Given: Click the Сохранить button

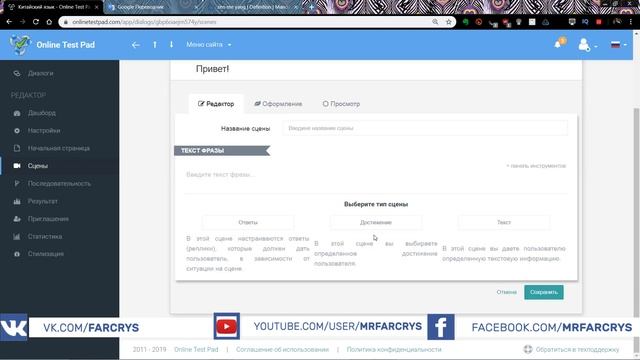Looking at the screenshot, I should tap(544, 292).
